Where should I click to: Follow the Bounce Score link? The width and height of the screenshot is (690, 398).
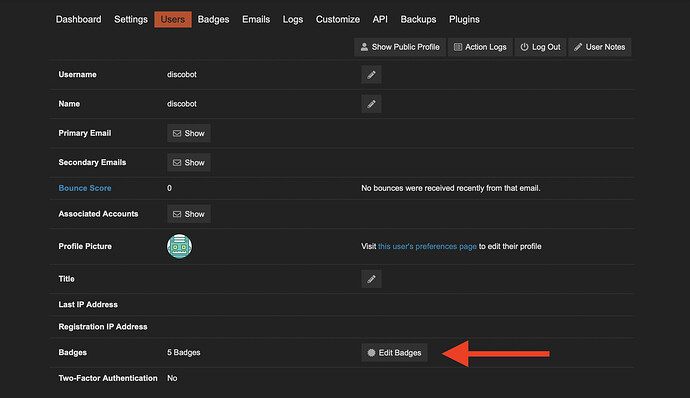pos(85,188)
